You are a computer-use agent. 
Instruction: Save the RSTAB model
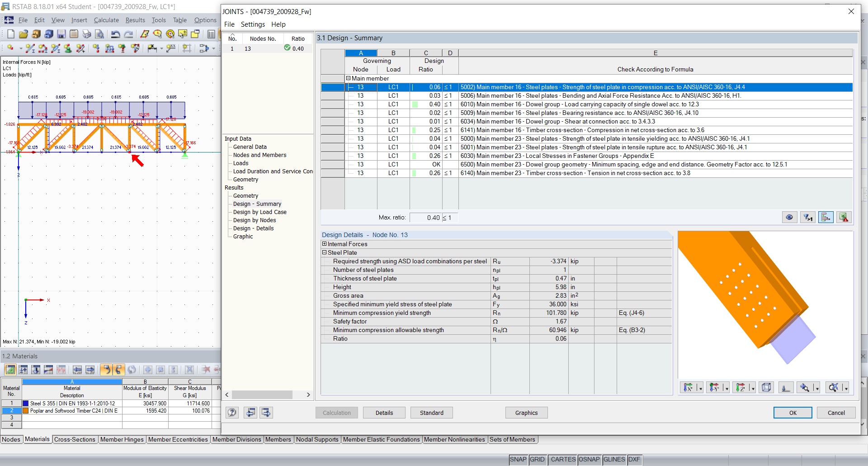click(x=61, y=34)
